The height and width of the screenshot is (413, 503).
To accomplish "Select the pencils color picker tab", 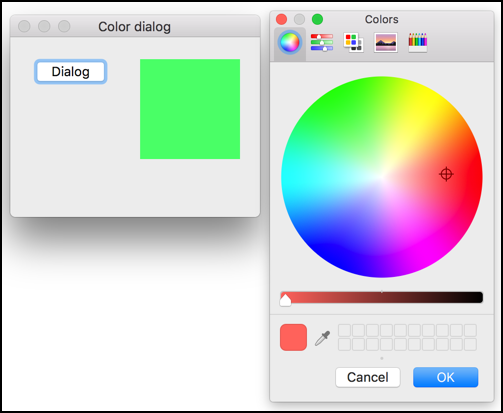I will tap(418, 42).
